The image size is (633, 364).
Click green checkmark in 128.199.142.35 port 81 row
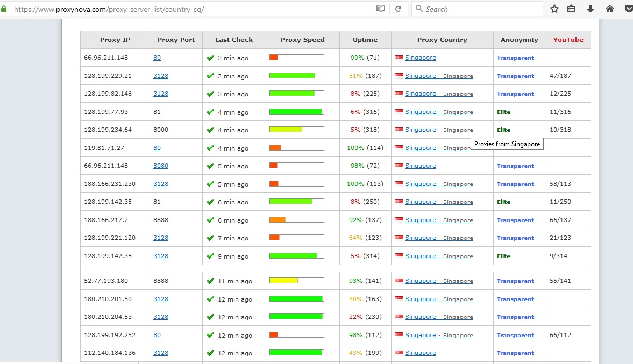point(210,202)
